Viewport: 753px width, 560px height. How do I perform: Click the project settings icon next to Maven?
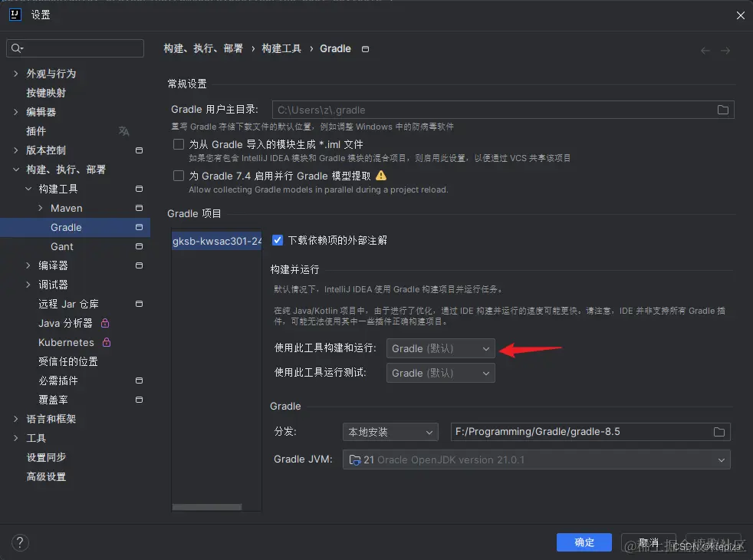139,208
